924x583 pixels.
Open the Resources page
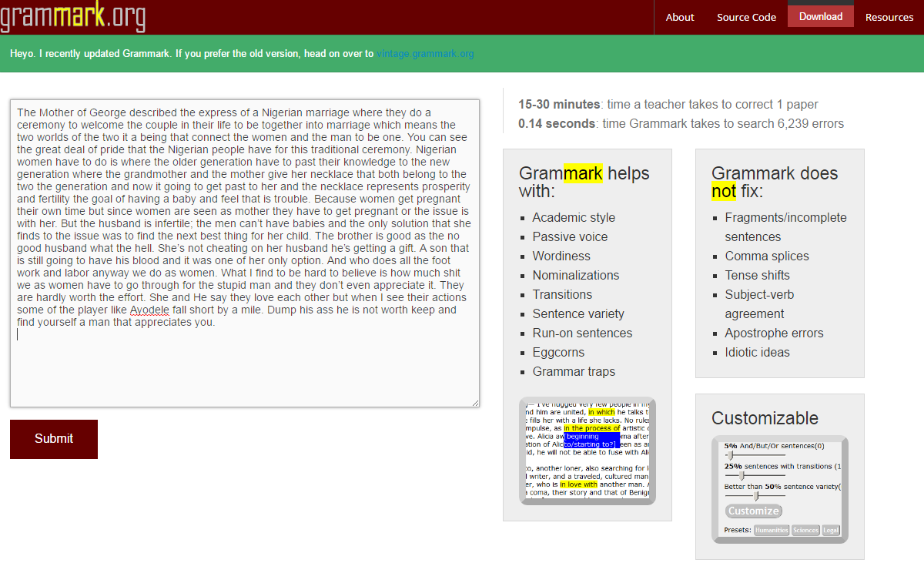tap(889, 17)
